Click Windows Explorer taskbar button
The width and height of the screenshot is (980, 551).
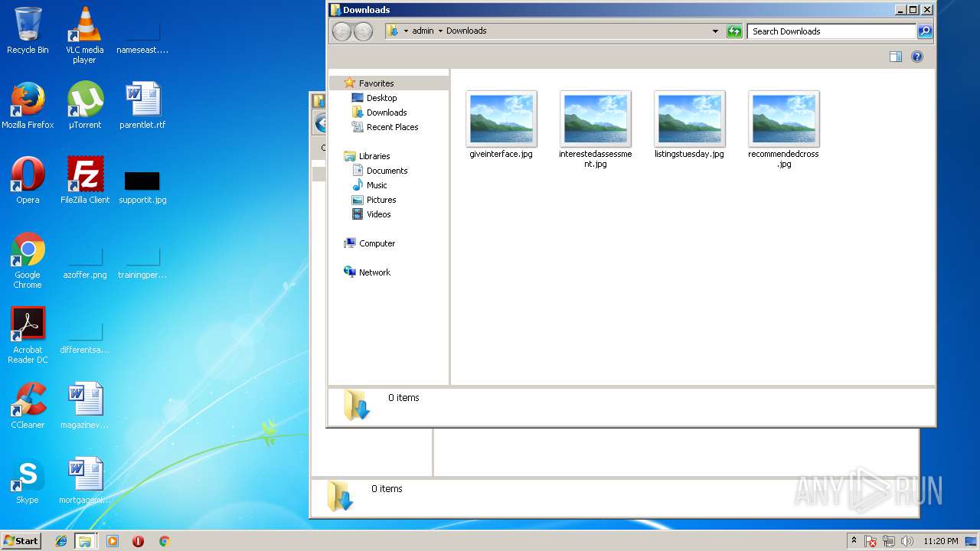[x=85, y=541]
